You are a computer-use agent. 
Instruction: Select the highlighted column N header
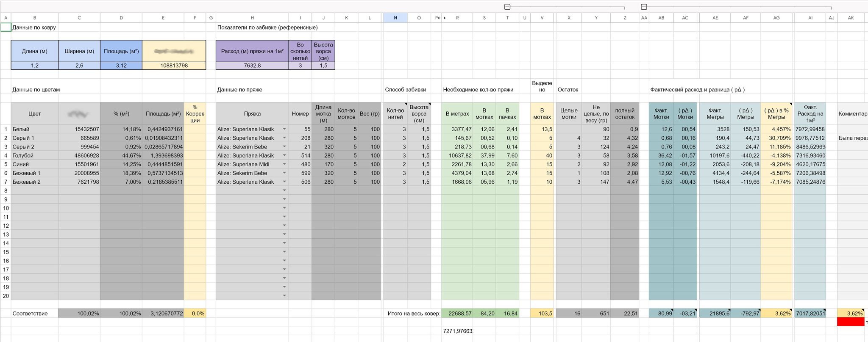coord(395,18)
